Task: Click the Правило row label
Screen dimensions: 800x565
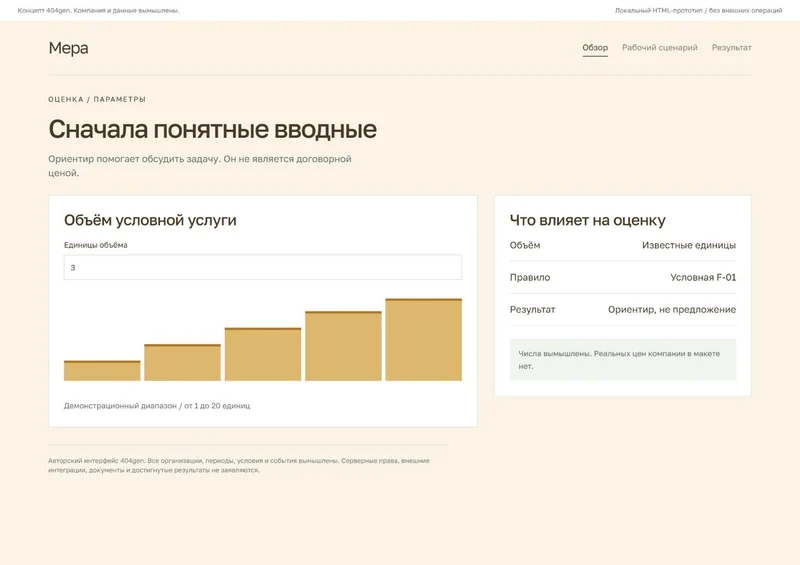Action: (x=530, y=278)
